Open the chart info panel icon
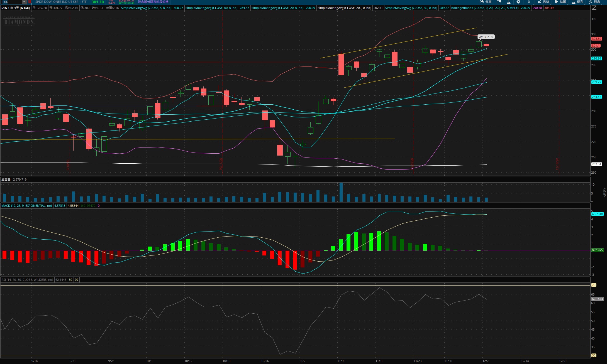607x364 pixels. point(499,2)
